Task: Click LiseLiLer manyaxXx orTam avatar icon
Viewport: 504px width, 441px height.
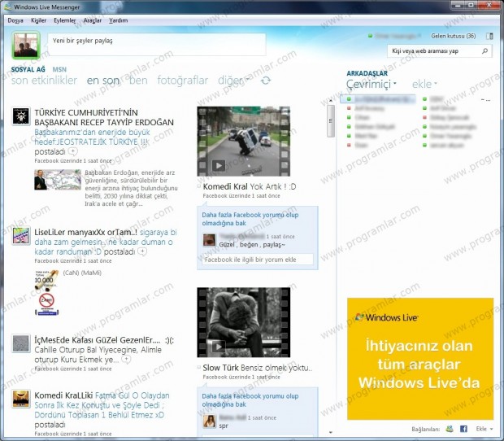Action: click(x=21, y=236)
